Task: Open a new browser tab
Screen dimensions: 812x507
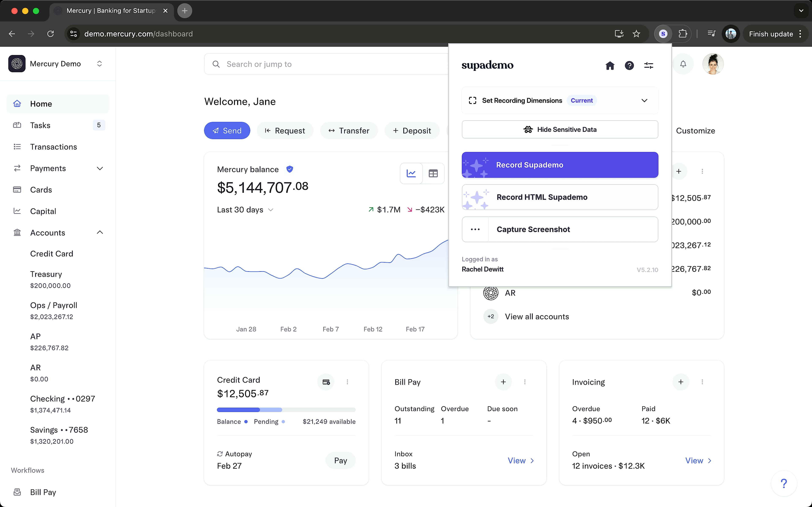Action: pos(185,11)
